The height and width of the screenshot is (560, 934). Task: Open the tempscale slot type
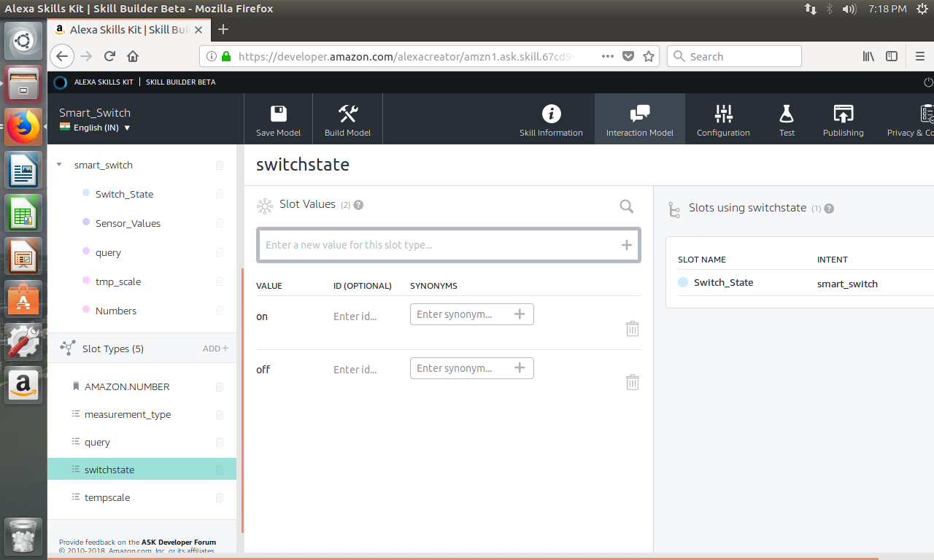click(x=107, y=497)
